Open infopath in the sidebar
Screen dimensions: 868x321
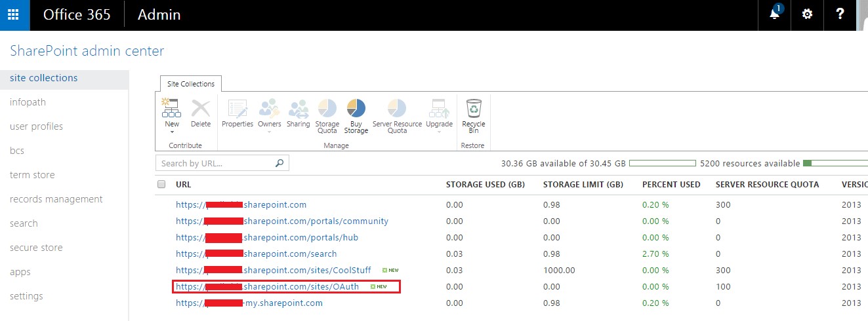coord(28,102)
